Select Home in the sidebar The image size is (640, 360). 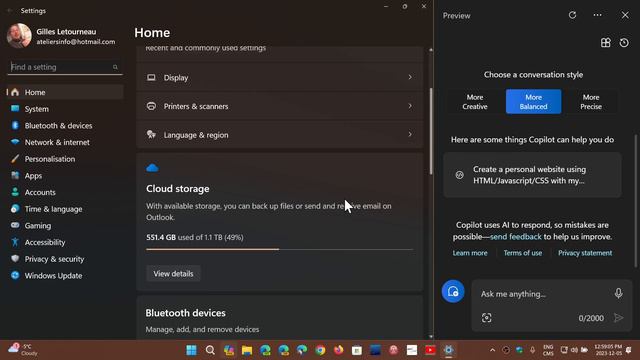pos(65,92)
